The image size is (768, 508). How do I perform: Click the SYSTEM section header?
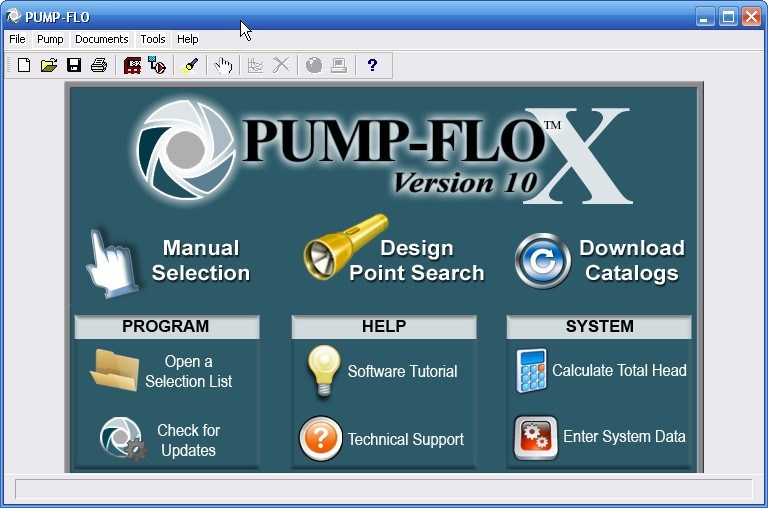pyautogui.click(x=599, y=327)
